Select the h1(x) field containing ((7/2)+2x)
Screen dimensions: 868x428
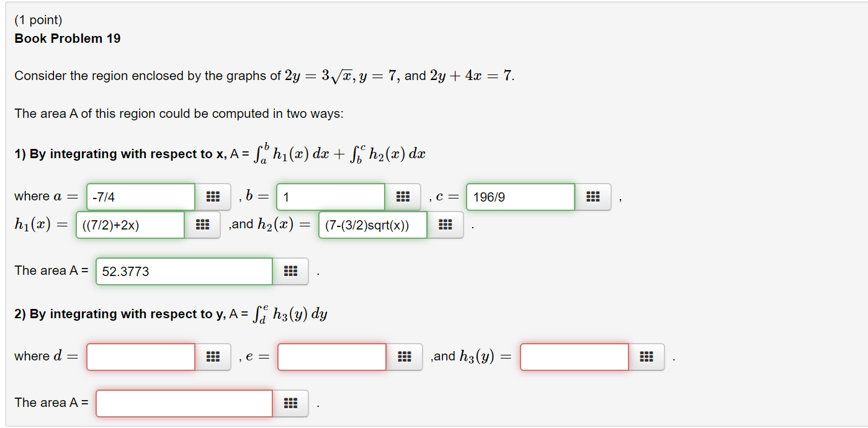[x=130, y=225]
